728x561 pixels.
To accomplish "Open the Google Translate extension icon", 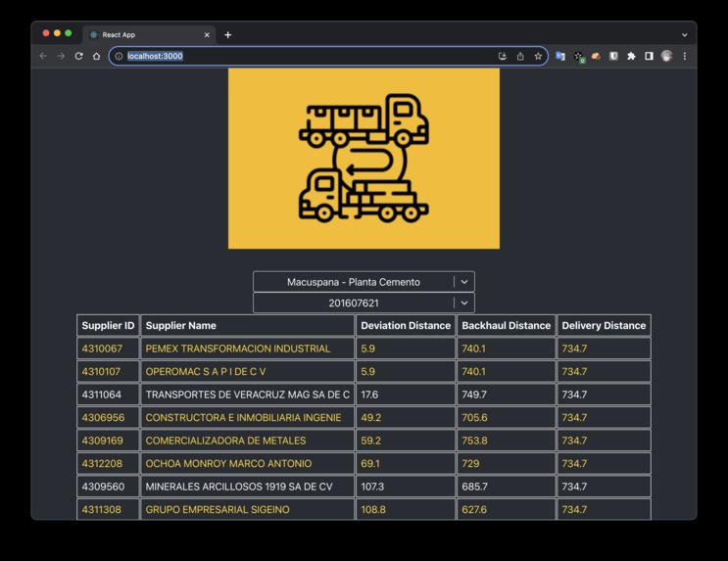I will point(560,56).
